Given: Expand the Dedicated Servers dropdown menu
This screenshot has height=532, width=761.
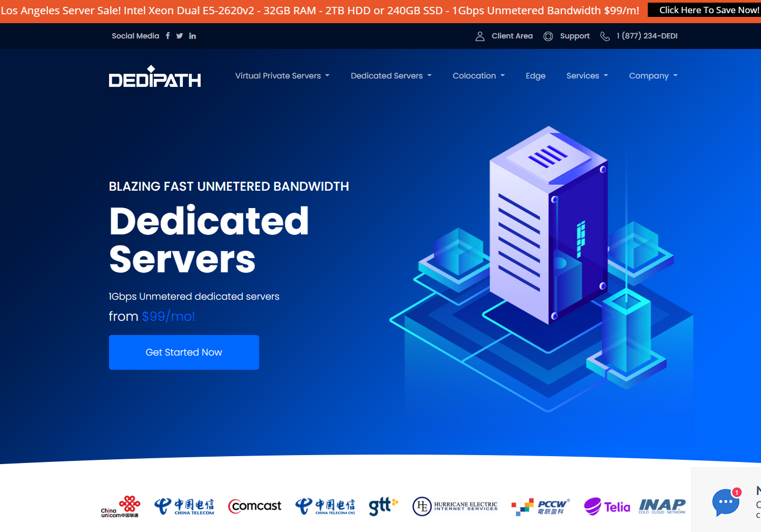Looking at the screenshot, I should [x=391, y=76].
